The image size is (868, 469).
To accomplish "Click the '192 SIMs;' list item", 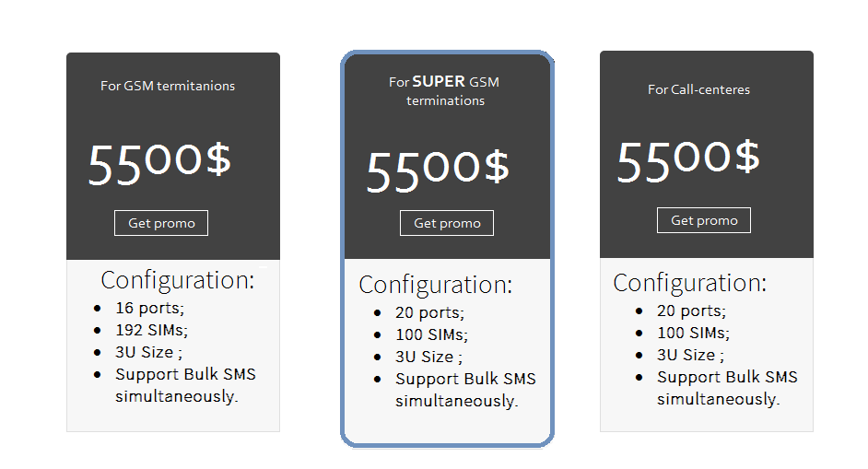I will pyautogui.click(x=152, y=331).
